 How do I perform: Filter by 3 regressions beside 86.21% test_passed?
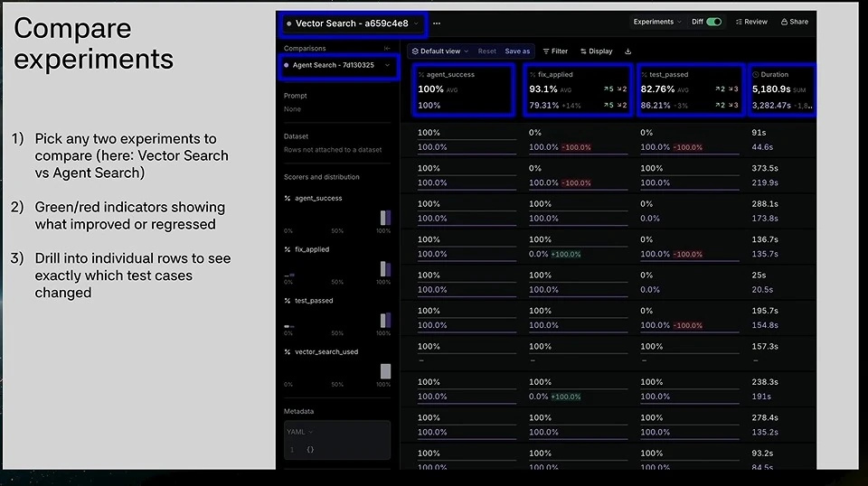tap(733, 105)
